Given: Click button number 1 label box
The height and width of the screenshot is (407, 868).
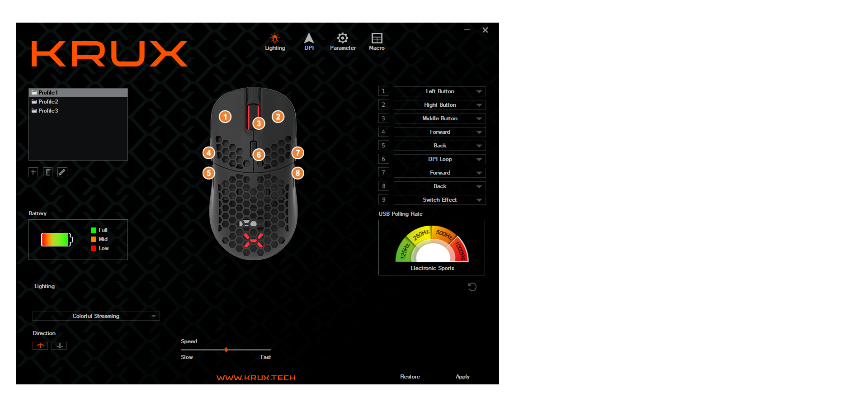Looking at the screenshot, I should click(384, 91).
